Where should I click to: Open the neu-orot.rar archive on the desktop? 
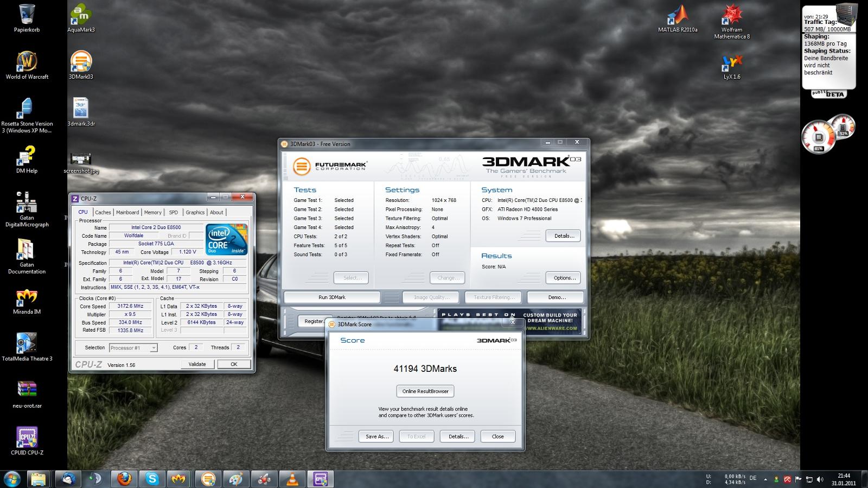coord(27,394)
